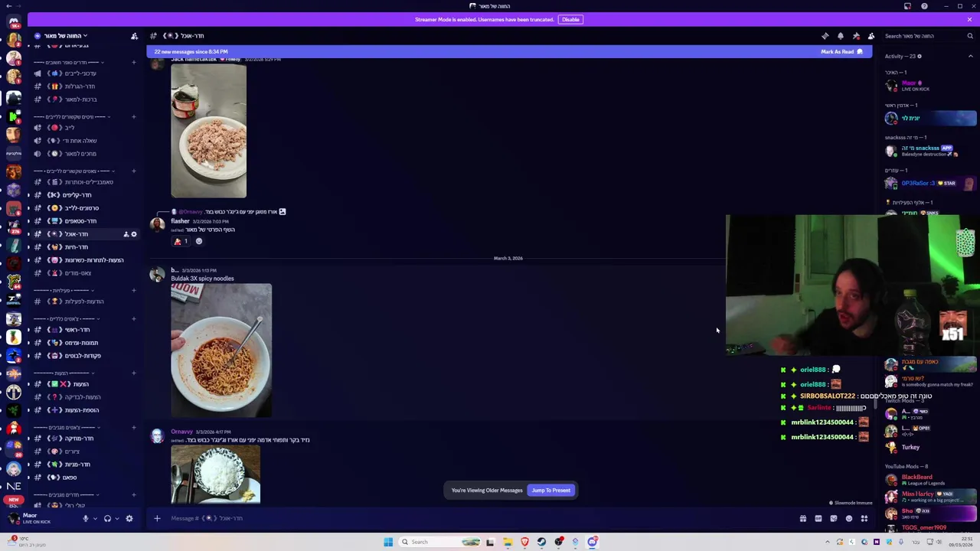Open the emoji picker icon
The width and height of the screenshot is (980, 551).
(x=848, y=519)
